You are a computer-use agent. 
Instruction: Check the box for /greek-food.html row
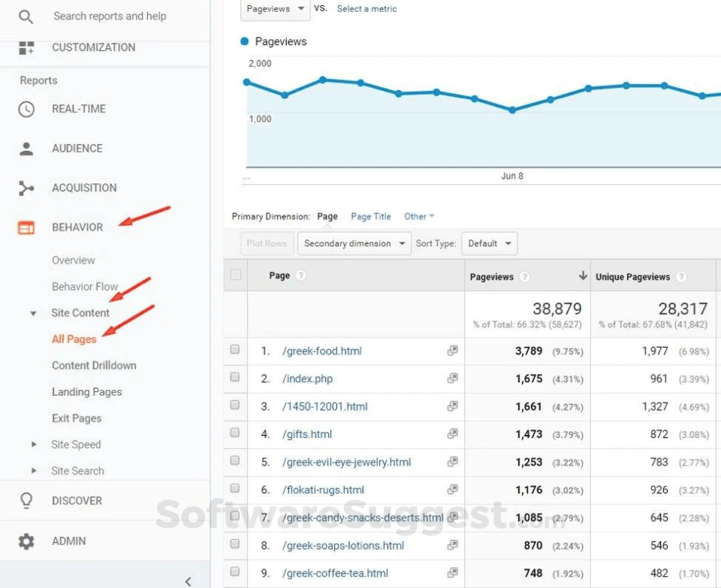pos(235,350)
